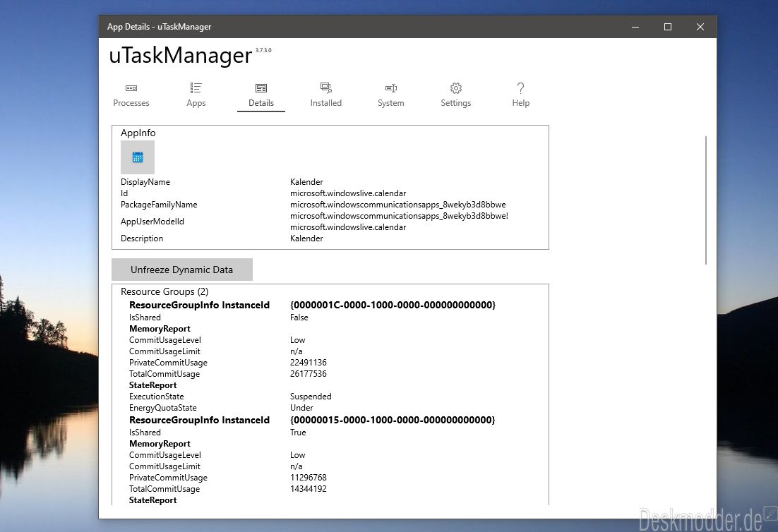778x532 pixels.
Task: Select the Details tab
Action: click(x=261, y=95)
